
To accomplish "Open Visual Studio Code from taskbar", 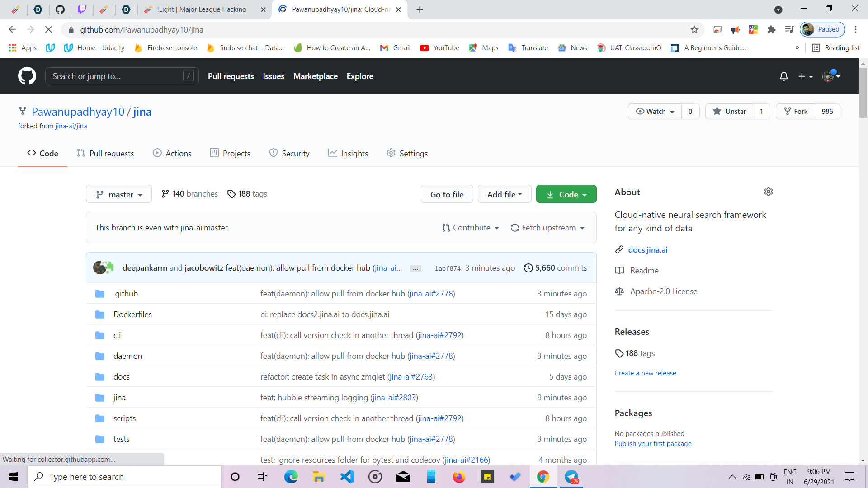I will click(347, 477).
